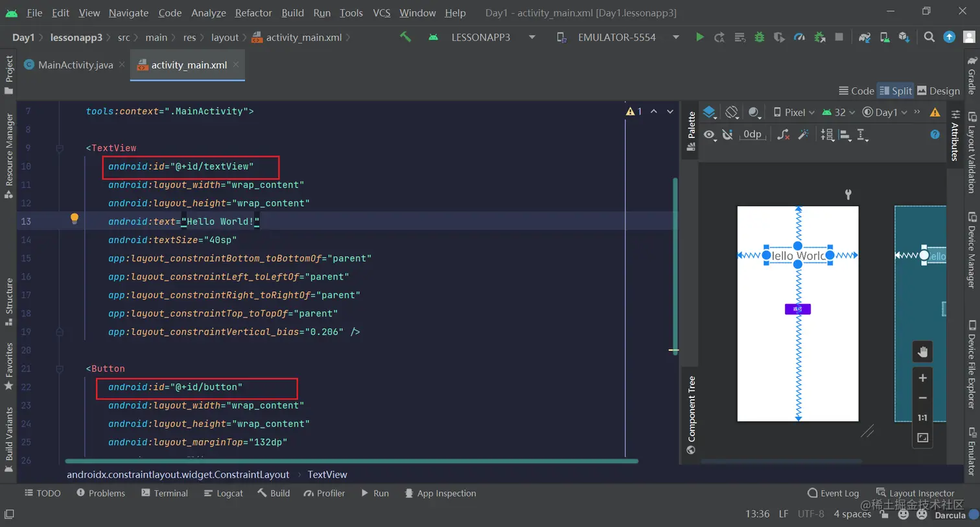Zoom in the design preview with plus
This screenshot has height=527, width=980.
click(922, 378)
